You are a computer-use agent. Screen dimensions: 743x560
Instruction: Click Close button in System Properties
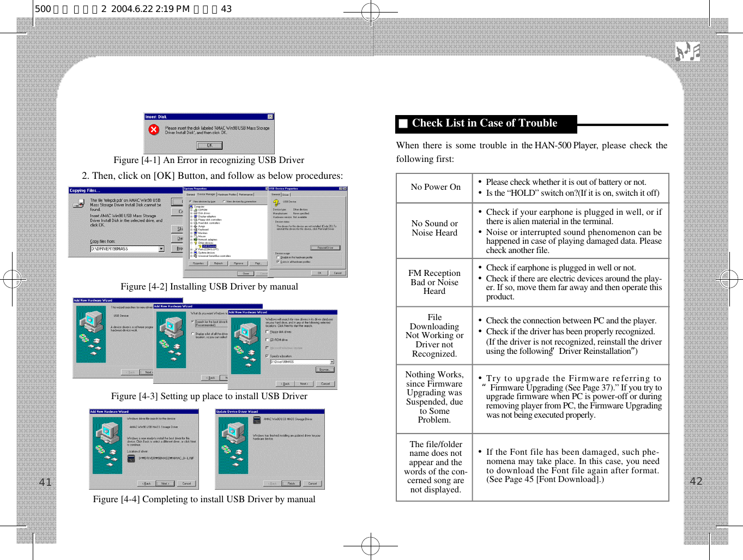(246, 274)
